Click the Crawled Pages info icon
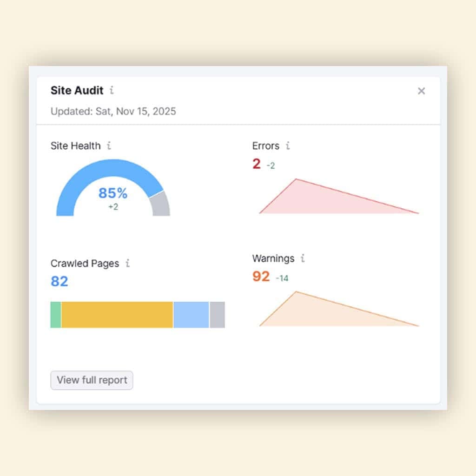Viewport: 476px width, 476px height. click(128, 263)
